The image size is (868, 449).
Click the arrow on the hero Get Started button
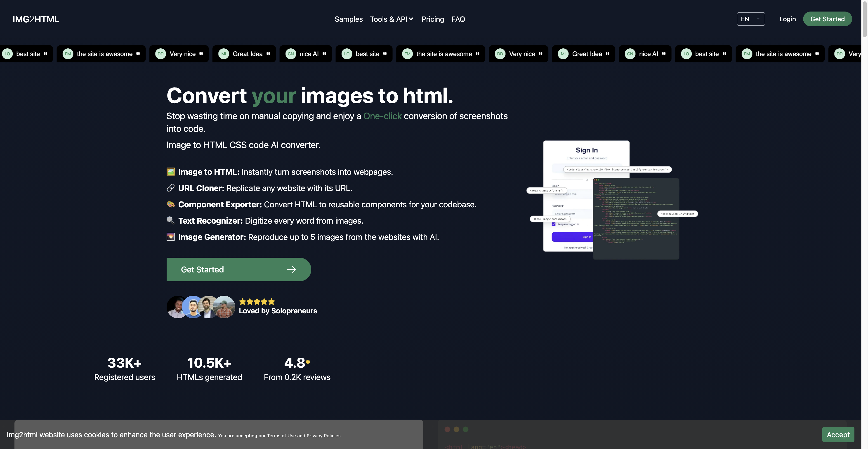pyautogui.click(x=291, y=269)
